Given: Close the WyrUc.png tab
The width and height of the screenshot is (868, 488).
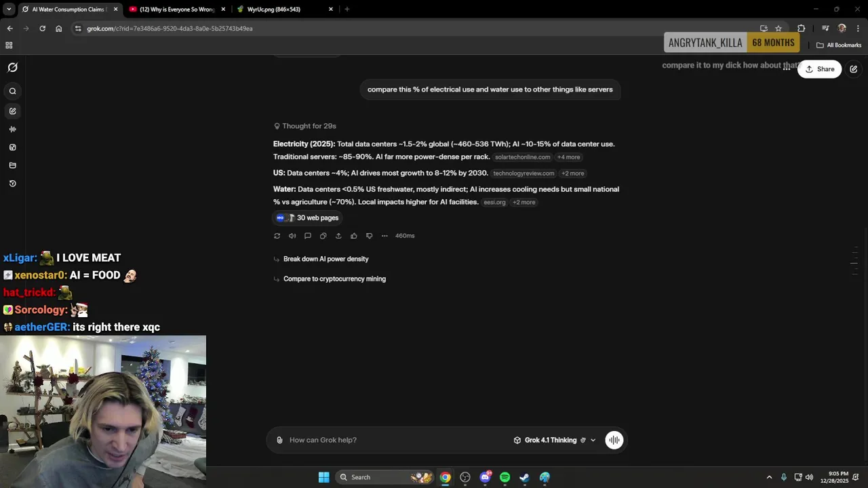Looking at the screenshot, I should coord(331,9).
